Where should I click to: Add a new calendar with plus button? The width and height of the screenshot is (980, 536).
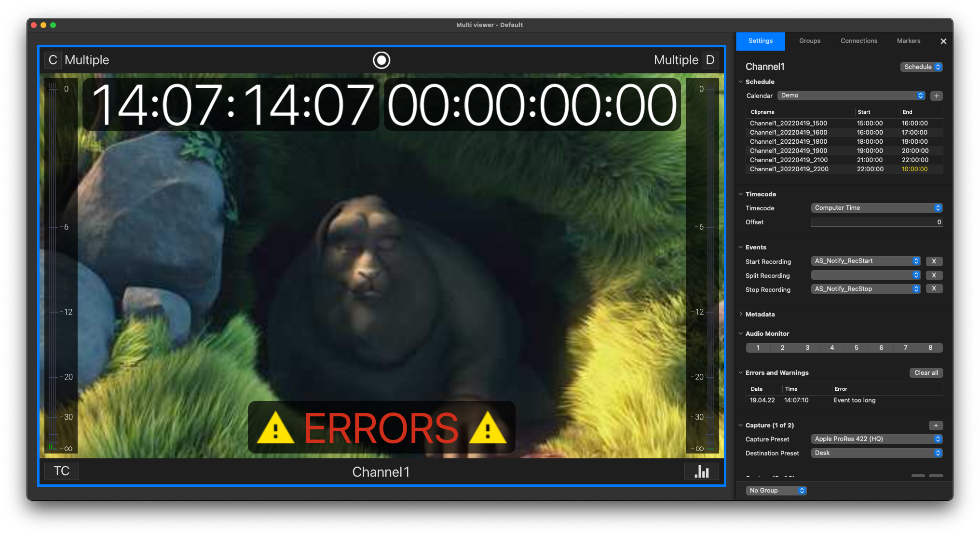click(937, 96)
